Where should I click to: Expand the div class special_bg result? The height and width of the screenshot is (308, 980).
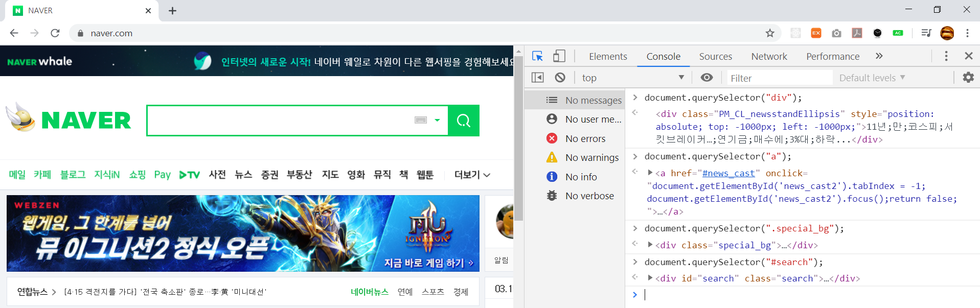650,245
